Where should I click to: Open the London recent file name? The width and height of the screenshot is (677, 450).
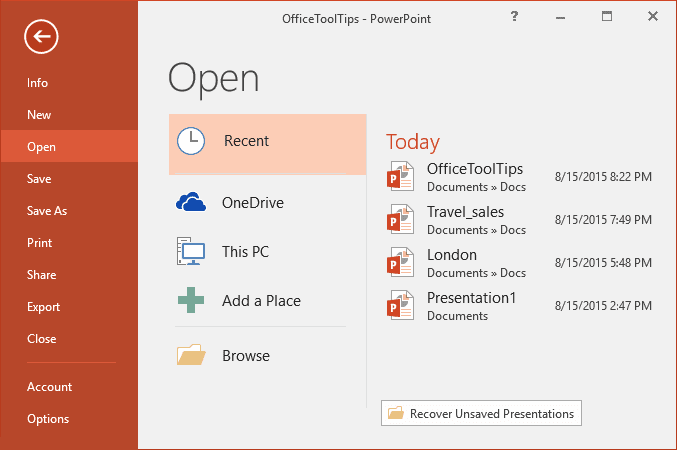452,255
